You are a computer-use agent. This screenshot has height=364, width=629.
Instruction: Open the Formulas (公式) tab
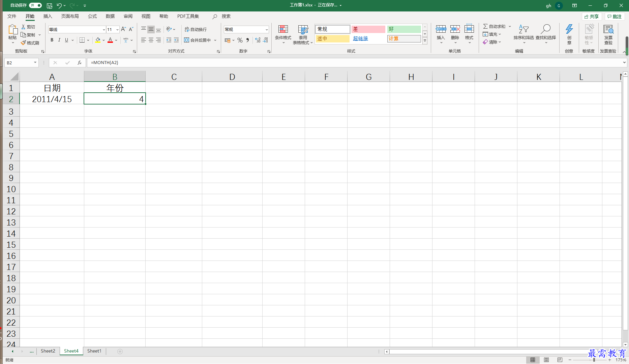pos(92,16)
